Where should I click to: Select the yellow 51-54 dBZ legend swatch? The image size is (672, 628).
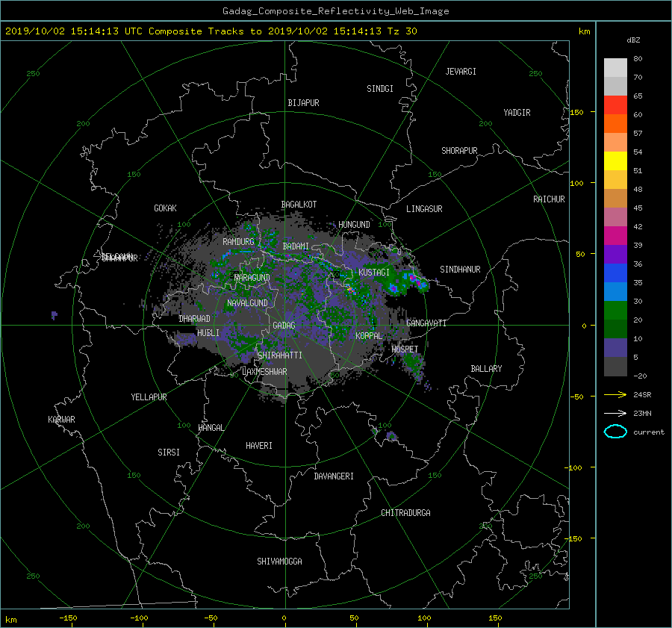click(615, 161)
